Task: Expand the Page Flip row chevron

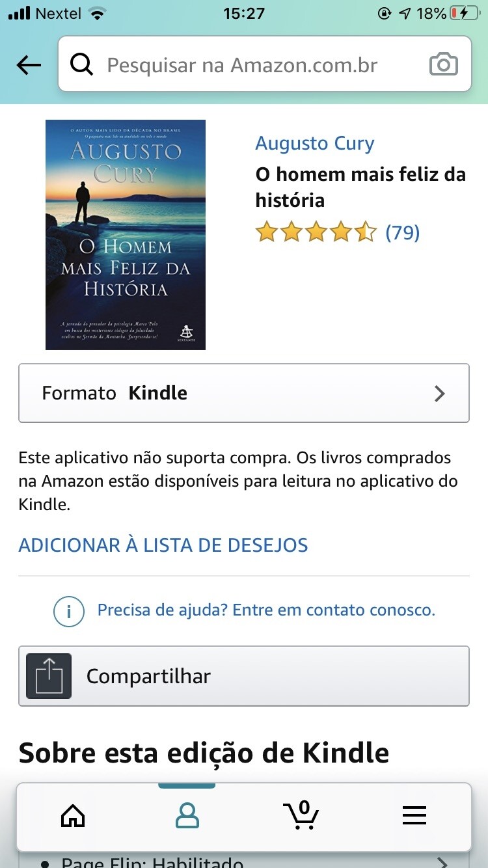Action: (x=442, y=863)
